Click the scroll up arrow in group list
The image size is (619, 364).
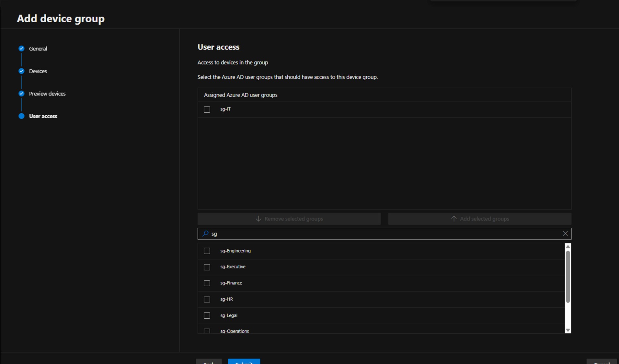(568, 247)
